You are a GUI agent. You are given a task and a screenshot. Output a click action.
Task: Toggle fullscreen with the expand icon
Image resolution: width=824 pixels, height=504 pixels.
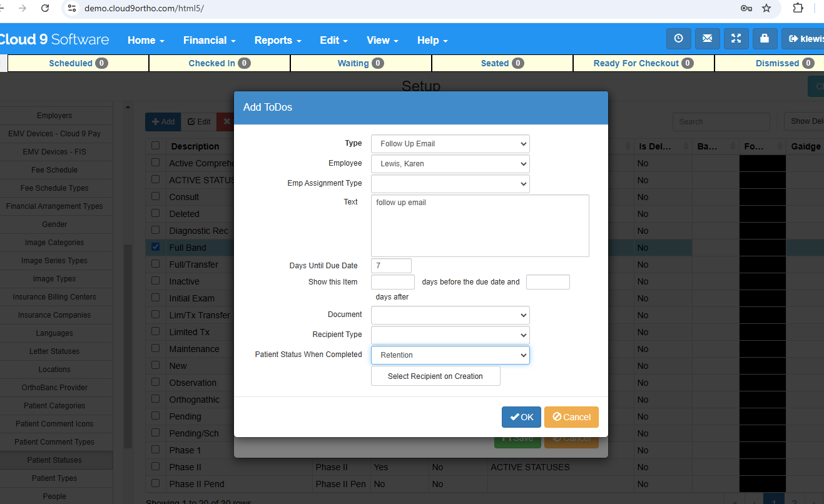[x=736, y=39]
